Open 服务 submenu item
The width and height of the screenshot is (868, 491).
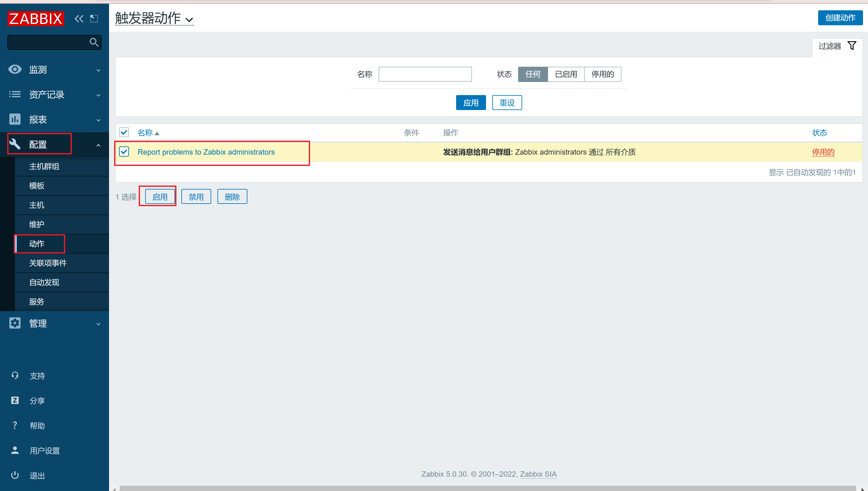[62, 301]
